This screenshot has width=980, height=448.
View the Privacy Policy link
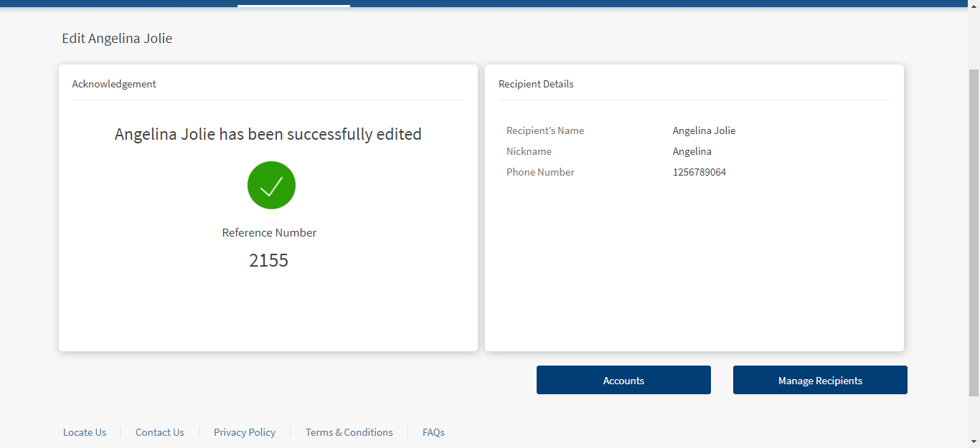[x=245, y=432]
